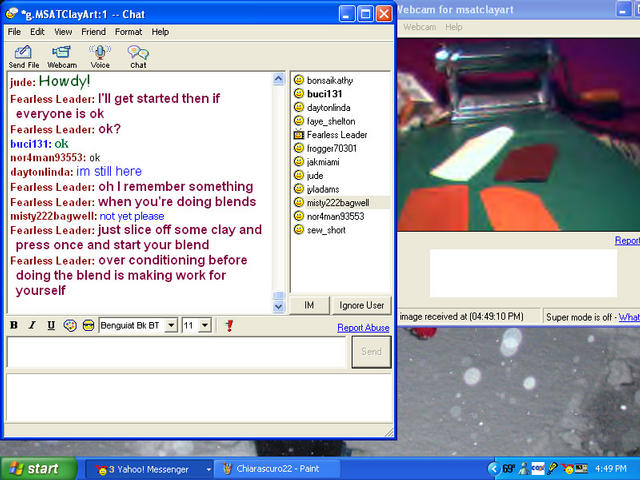Open the Friend menu
The width and height of the screenshot is (640, 480).
tap(93, 32)
